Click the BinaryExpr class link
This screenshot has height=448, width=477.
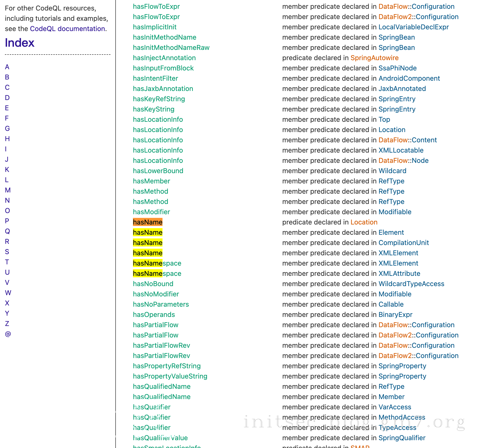[x=395, y=314]
